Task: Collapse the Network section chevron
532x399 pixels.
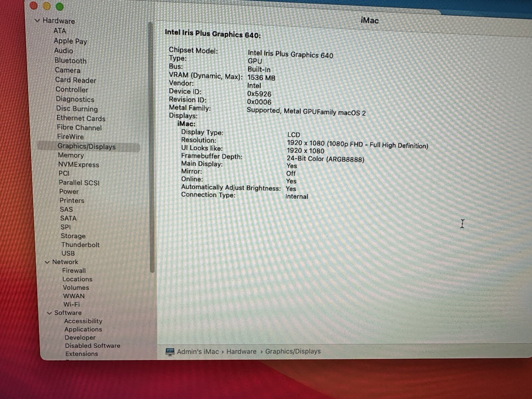Action: pyautogui.click(x=47, y=262)
